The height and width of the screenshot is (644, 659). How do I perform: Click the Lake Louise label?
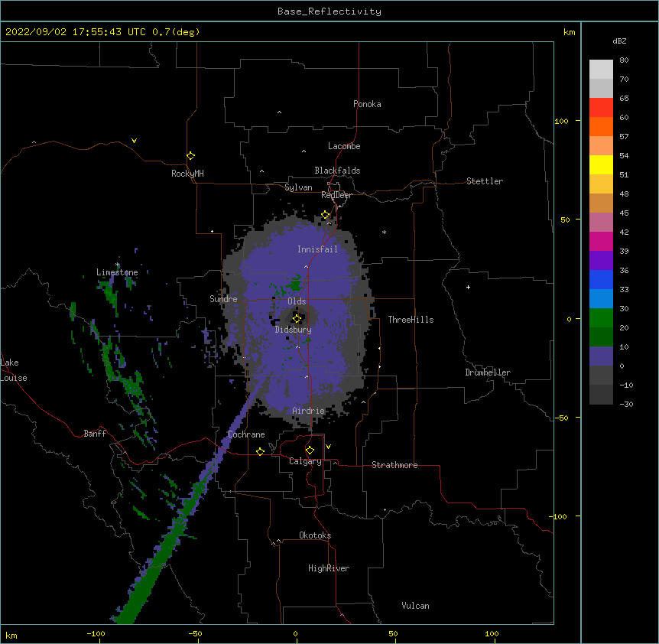click(x=14, y=370)
